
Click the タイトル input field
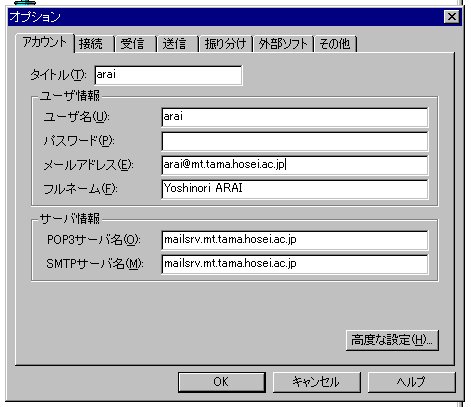point(168,75)
